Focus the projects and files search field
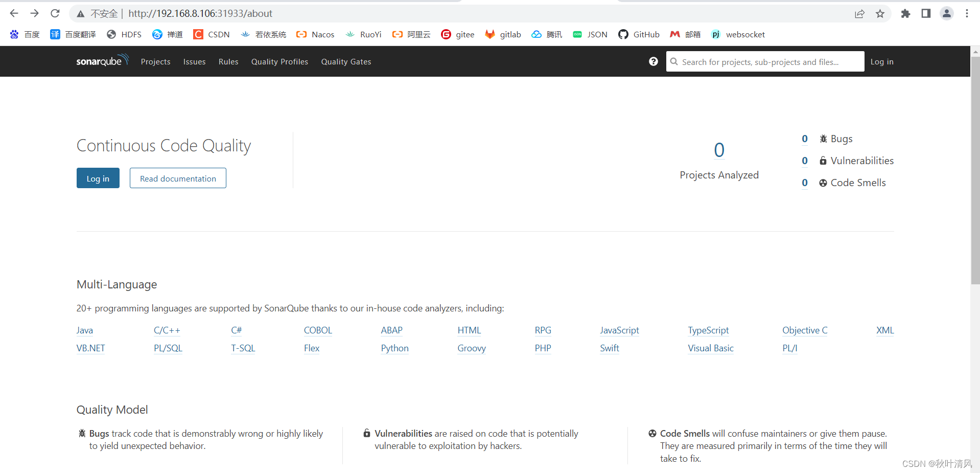980x473 pixels. [765, 61]
